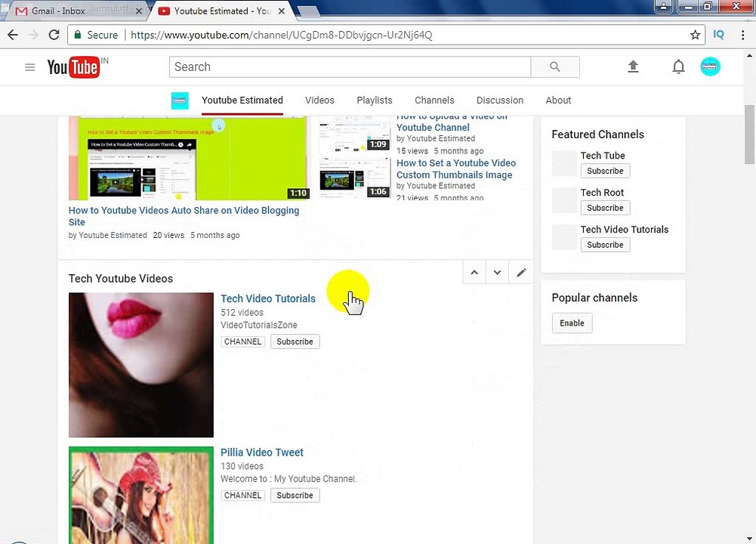This screenshot has width=756, height=544.
Task: Select the "512 videos" text
Action: tap(242, 313)
